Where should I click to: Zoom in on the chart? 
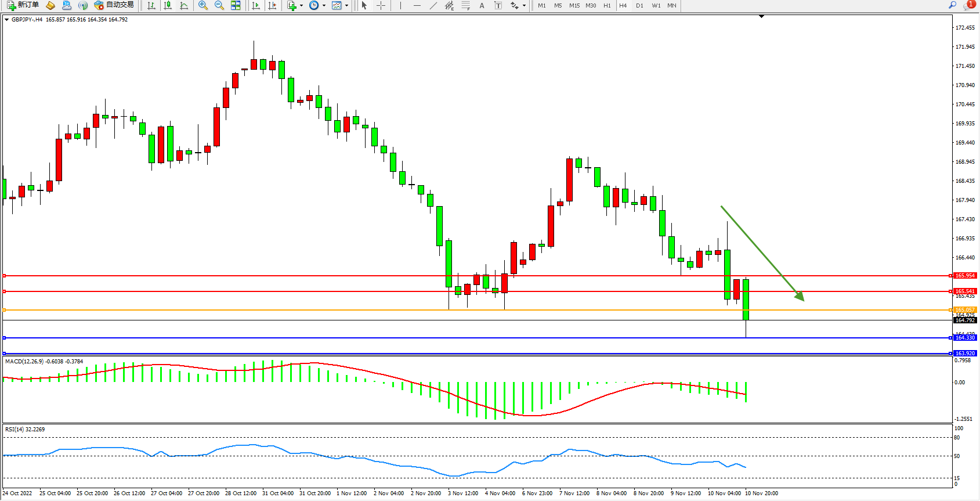[203, 5]
